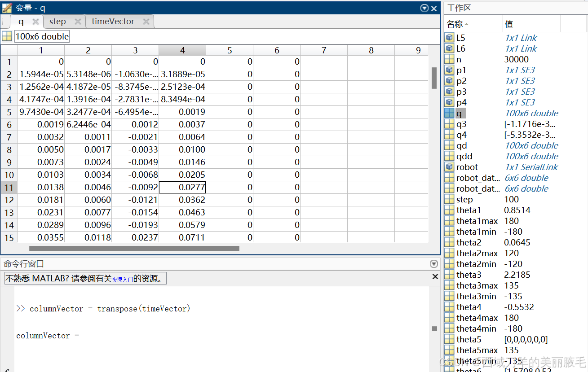Select the theta2max variable icon

click(x=449, y=253)
